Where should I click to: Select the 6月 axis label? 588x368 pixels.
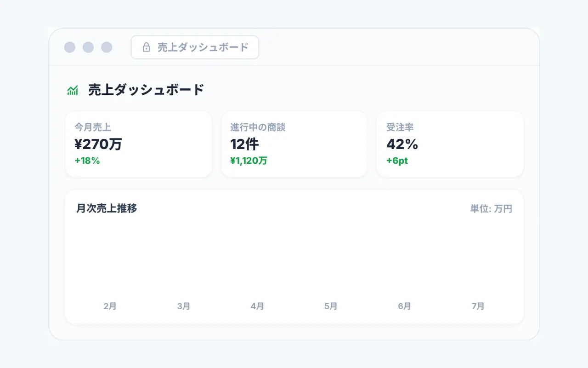(x=404, y=306)
